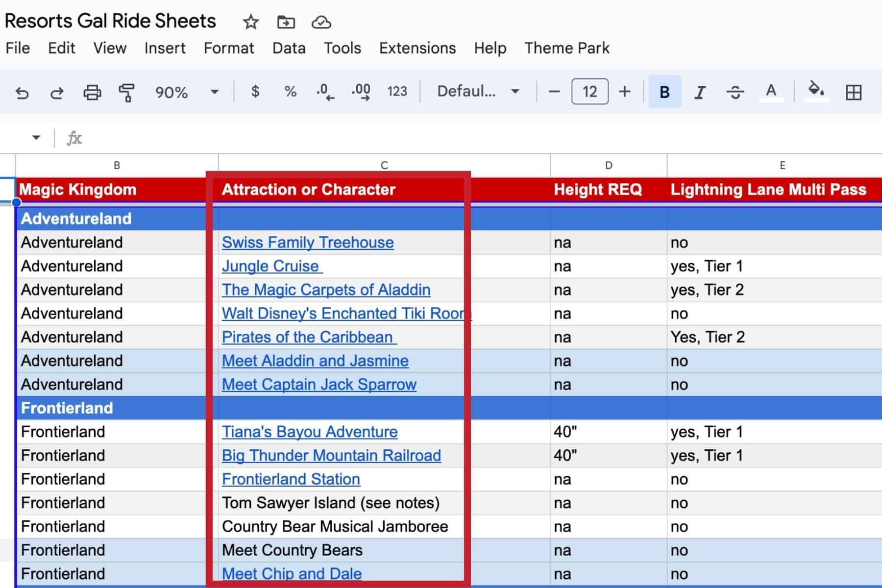Viewport: 882px width, 588px height.
Task: Open the File menu
Action: 18,48
